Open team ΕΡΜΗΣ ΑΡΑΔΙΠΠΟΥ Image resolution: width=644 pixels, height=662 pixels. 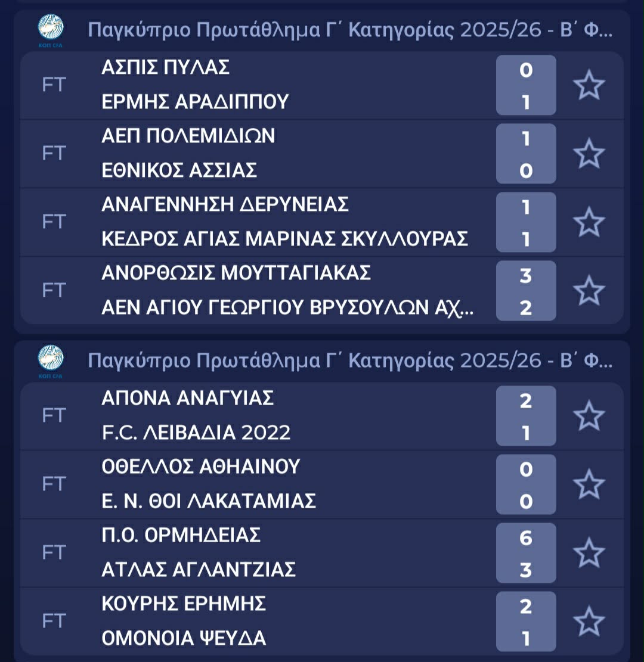pyautogui.click(x=195, y=102)
